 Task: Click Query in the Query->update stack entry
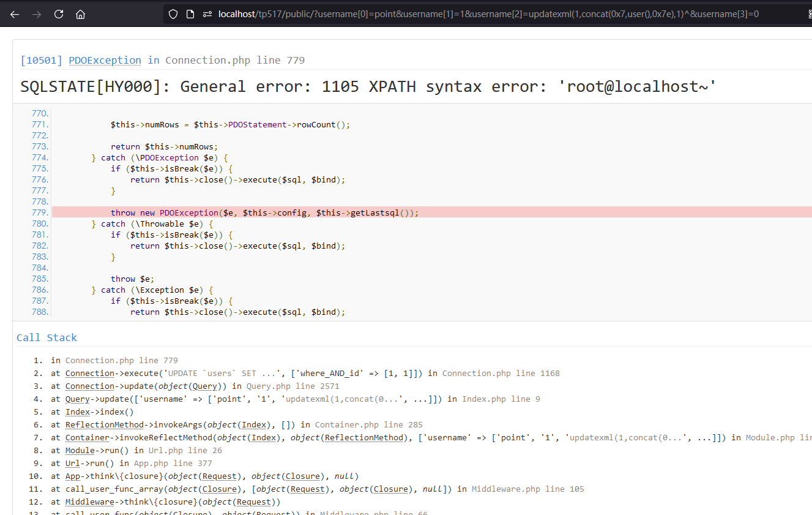pos(78,399)
